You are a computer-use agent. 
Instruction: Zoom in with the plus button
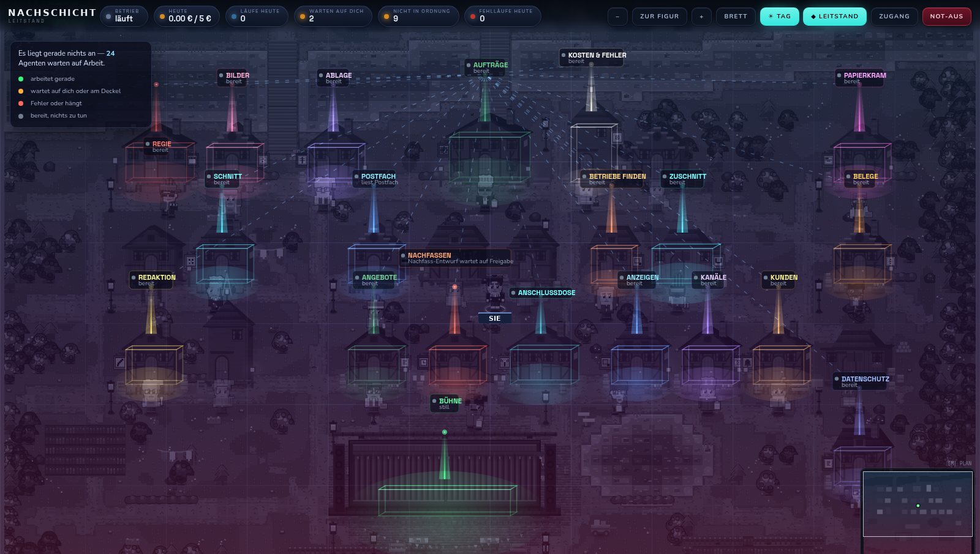(701, 17)
